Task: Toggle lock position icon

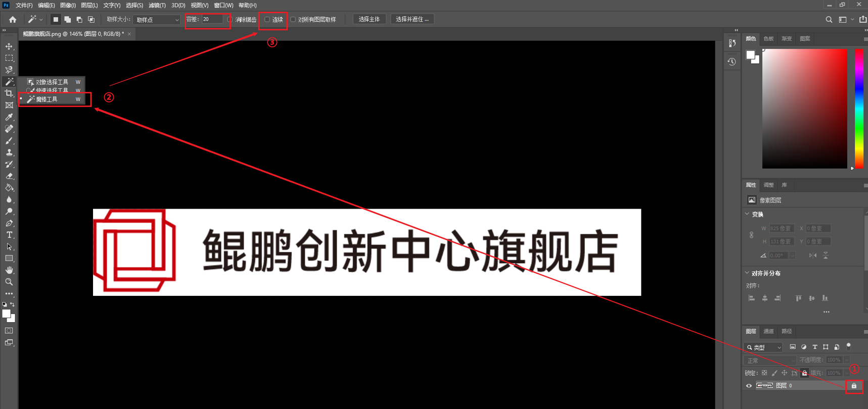Action: (784, 373)
